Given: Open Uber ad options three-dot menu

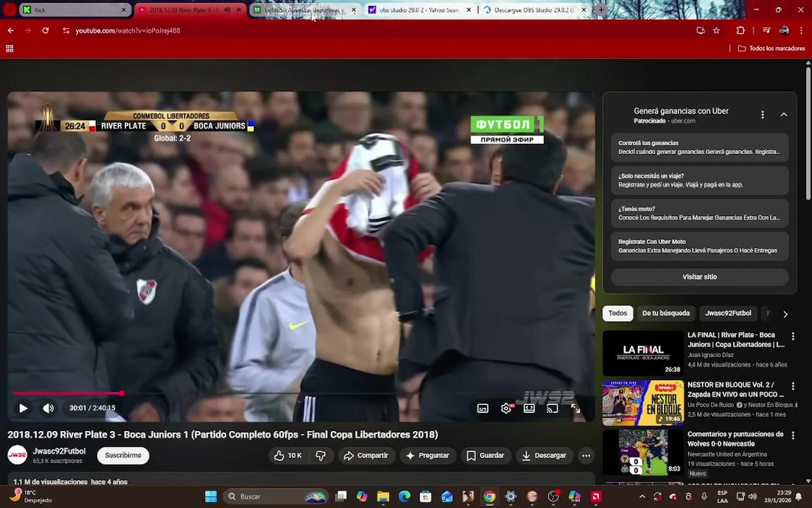Looking at the screenshot, I should click(x=762, y=114).
